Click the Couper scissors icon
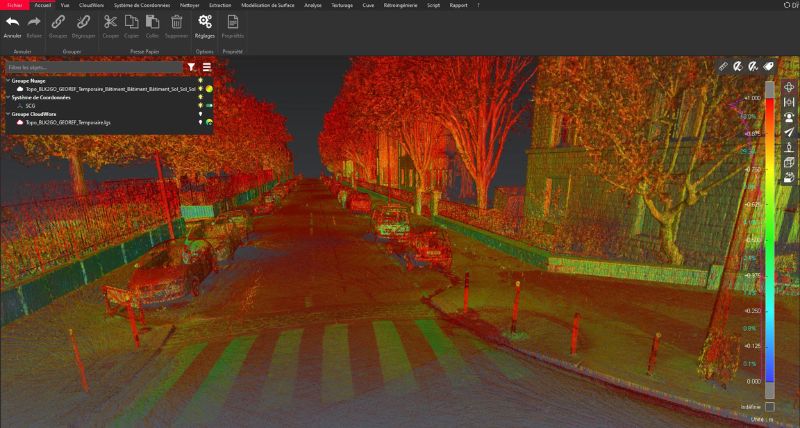This screenshot has height=428, width=800. (x=110, y=22)
